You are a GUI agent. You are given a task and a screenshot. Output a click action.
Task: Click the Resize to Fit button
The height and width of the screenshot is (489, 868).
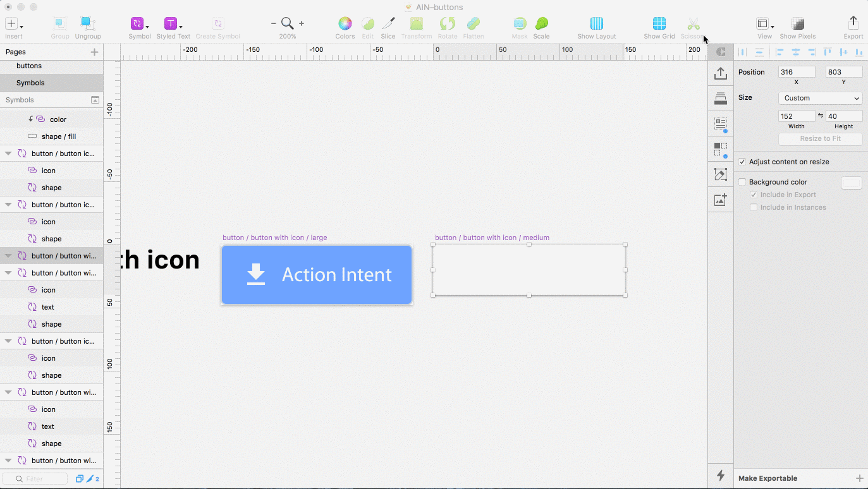coord(821,138)
